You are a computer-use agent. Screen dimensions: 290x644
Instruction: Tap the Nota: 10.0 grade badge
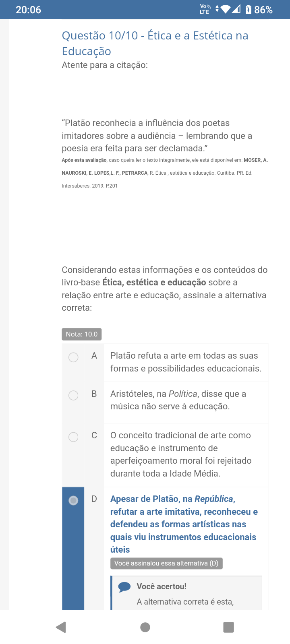[82, 334]
